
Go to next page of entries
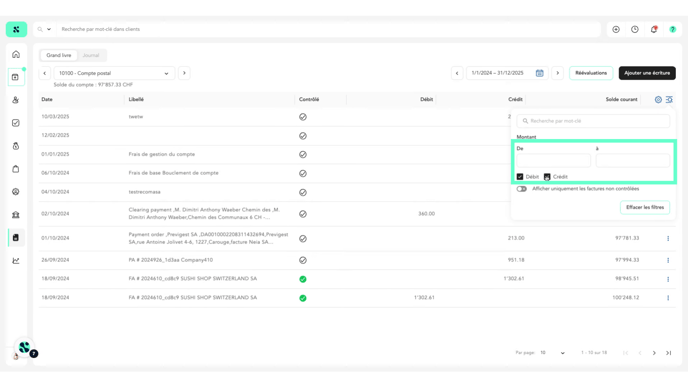[654, 353]
